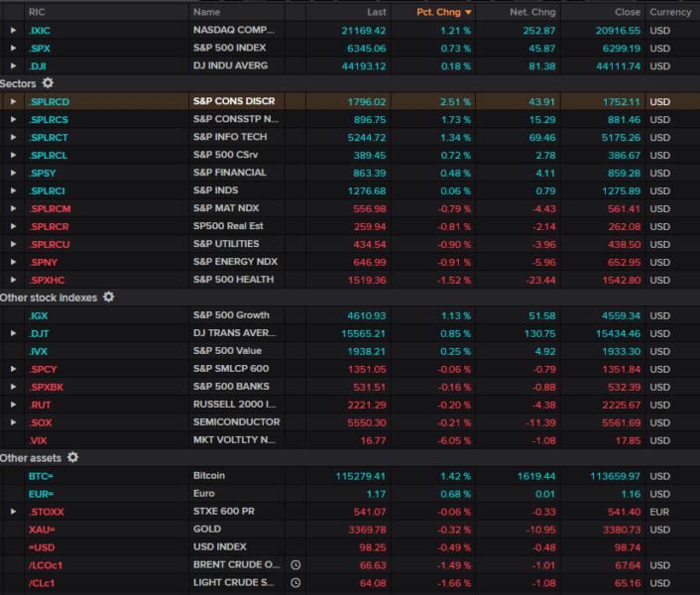Expand the .SPLRCD Cons Discr row

(14, 102)
